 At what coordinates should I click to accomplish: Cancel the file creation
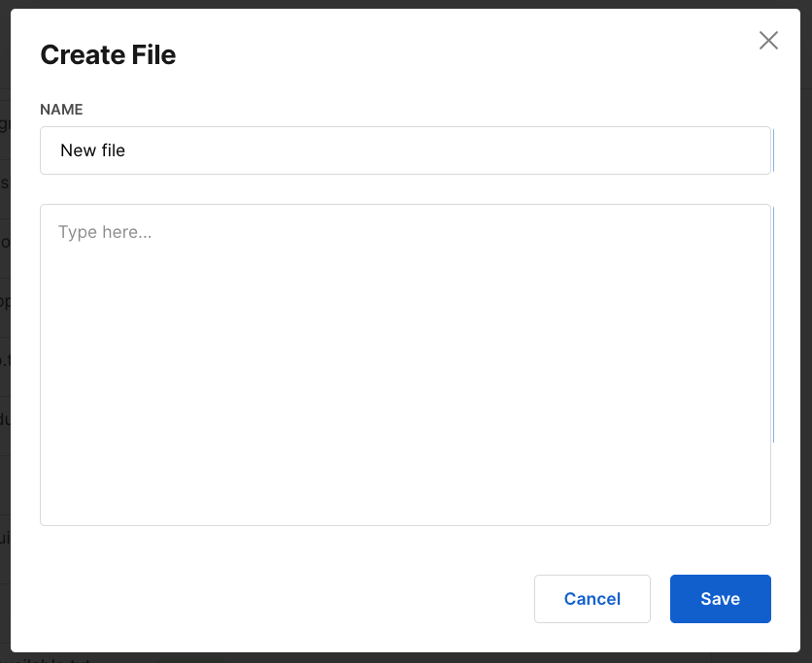[x=592, y=599]
